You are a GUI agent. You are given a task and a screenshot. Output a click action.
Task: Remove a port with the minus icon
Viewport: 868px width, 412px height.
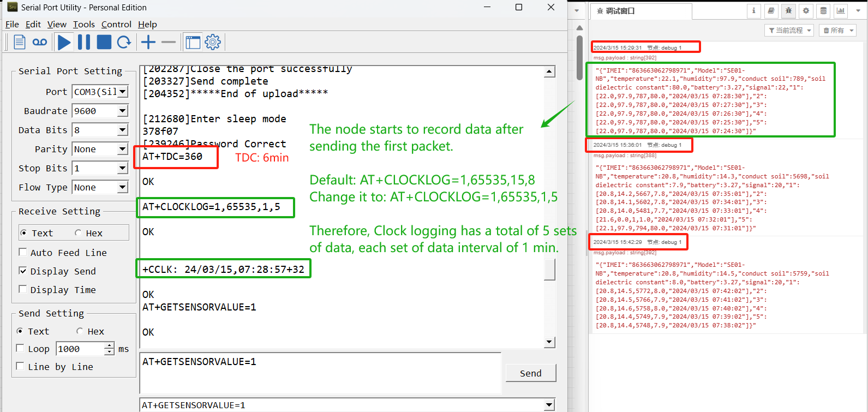click(x=169, y=42)
